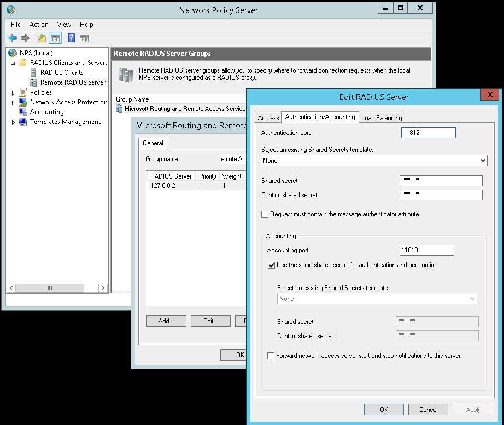Screen dimensions: 504x425
Task: Switch to the Load Balancing tab
Action: (x=382, y=118)
